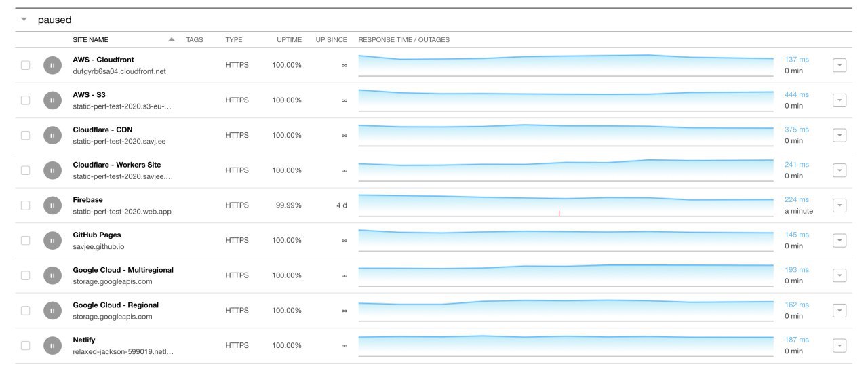Open the AWS - S3 site link
This screenshot has height=373, width=868.
tap(89, 95)
